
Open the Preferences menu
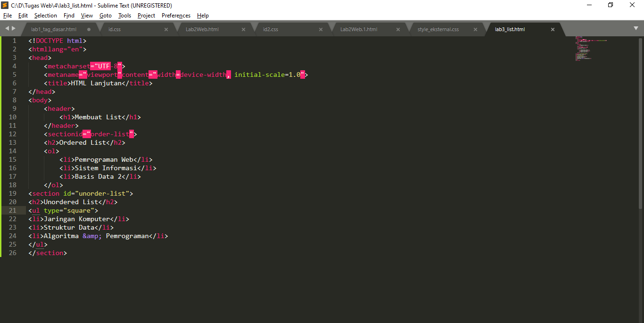tap(176, 16)
